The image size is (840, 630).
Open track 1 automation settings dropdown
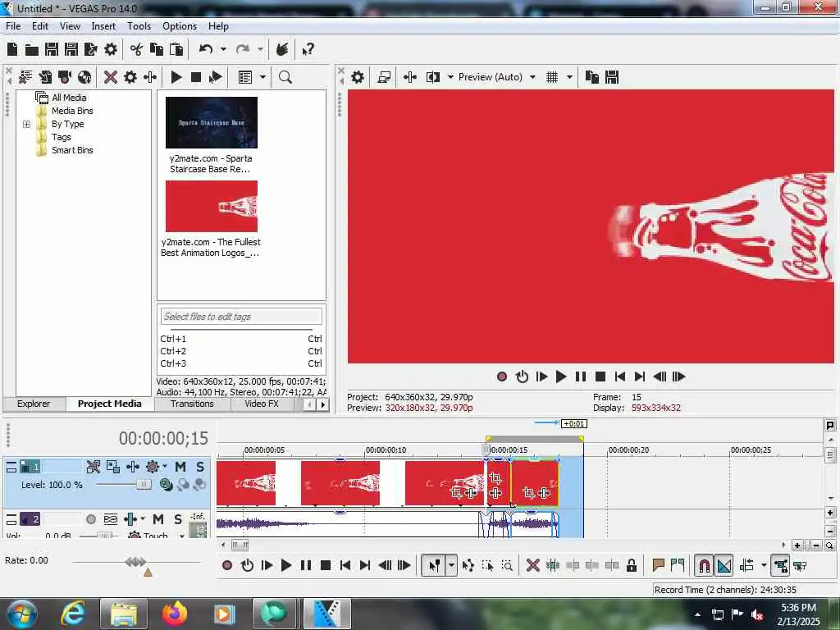165,466
